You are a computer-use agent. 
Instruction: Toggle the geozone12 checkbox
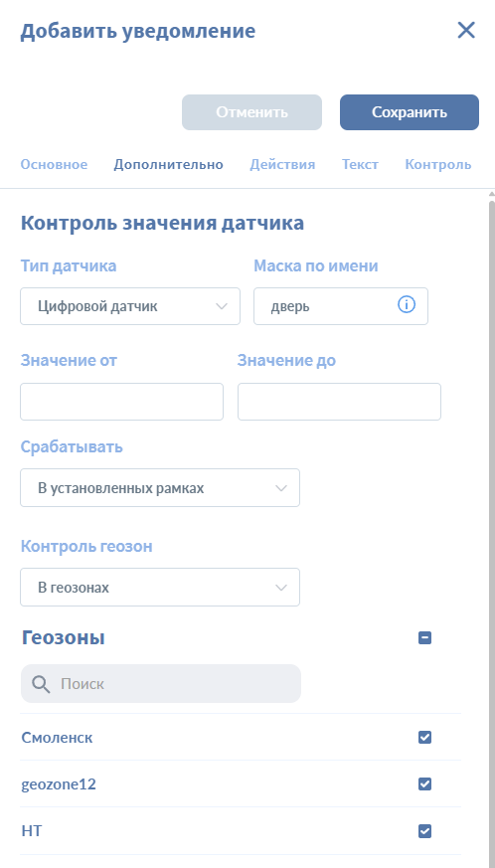tap(424, 783)
